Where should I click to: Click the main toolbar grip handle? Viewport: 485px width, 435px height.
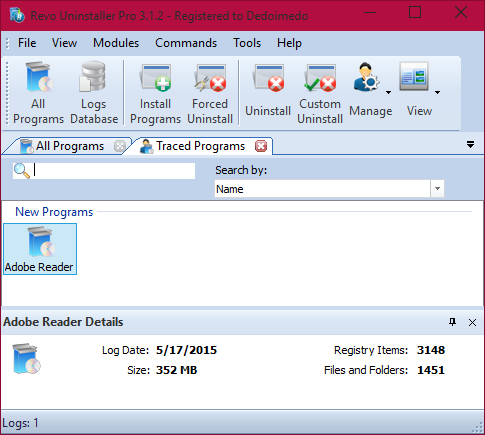click(x=7, y=93)
